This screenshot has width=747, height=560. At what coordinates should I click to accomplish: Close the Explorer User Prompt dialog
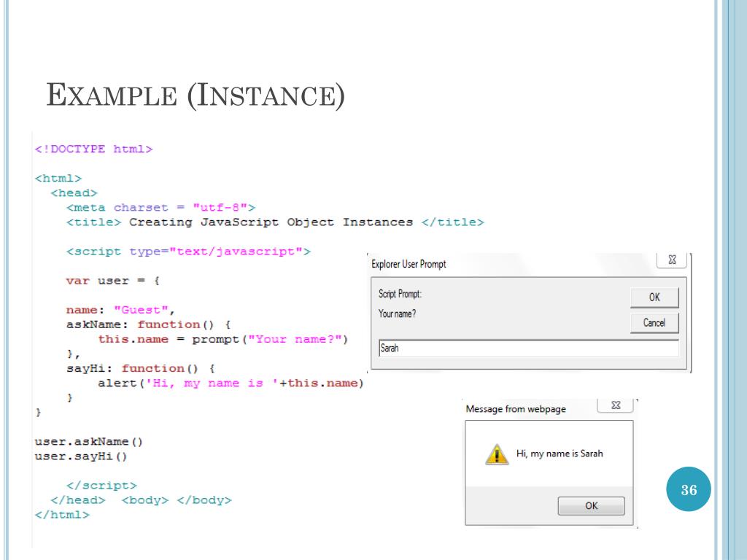672,260
